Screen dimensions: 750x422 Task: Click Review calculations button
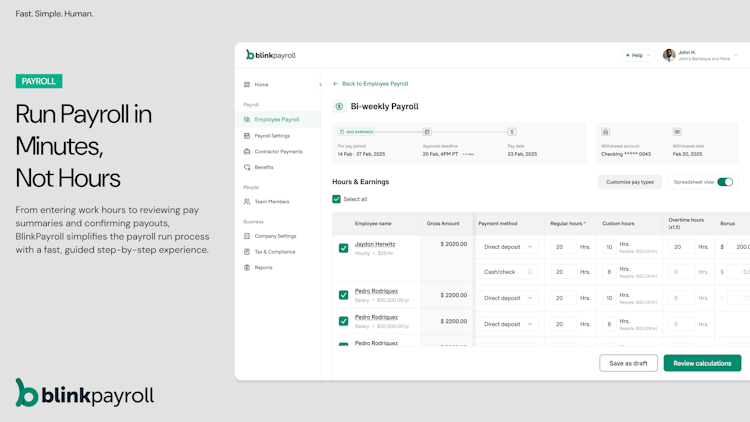point(702,363)
